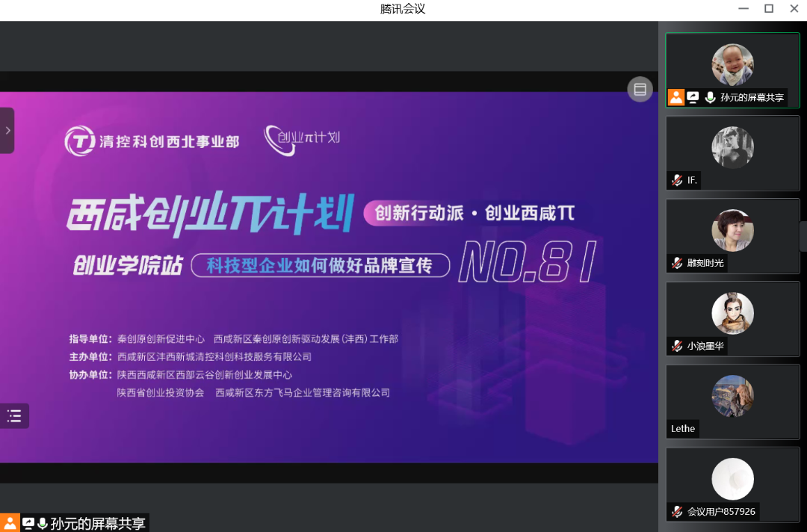Click Lethe's profile picture
Viewport: 807px width, 532px height.
[x=732, y=396]
